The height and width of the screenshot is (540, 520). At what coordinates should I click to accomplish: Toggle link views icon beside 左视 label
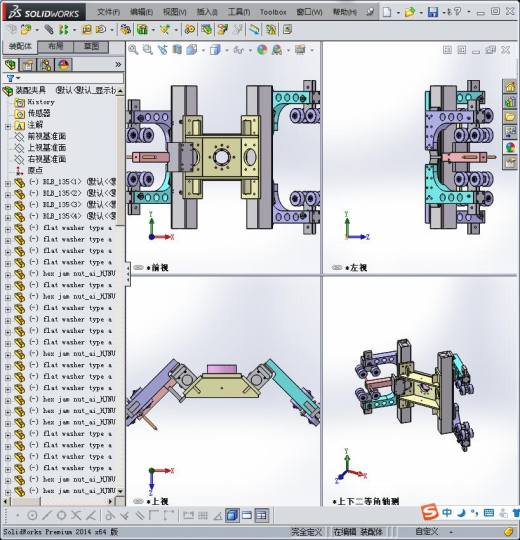click(x=337, y=267)
